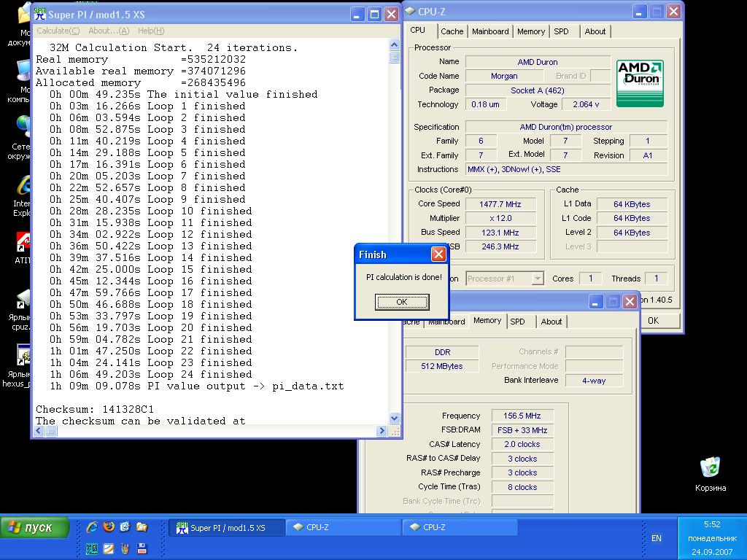The width and height of the screenshot is (747, 560).
Task: Click the CAS# Latency 2.0 clocks value
Action: pos(522,444)
